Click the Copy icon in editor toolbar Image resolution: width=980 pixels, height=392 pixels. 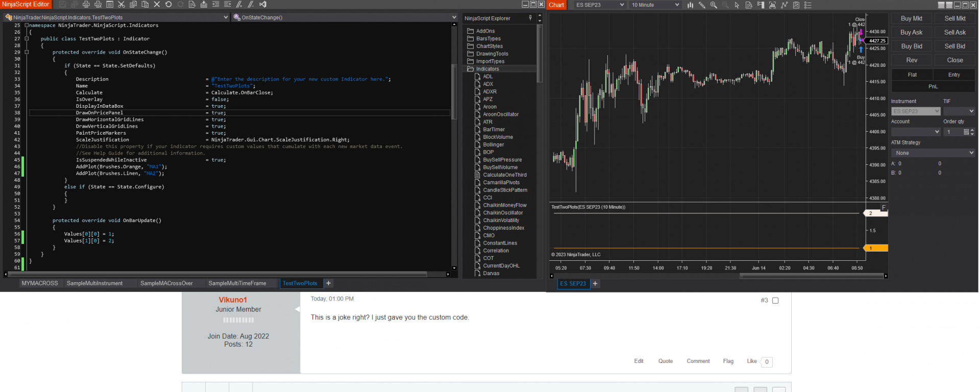coord(133,5)
